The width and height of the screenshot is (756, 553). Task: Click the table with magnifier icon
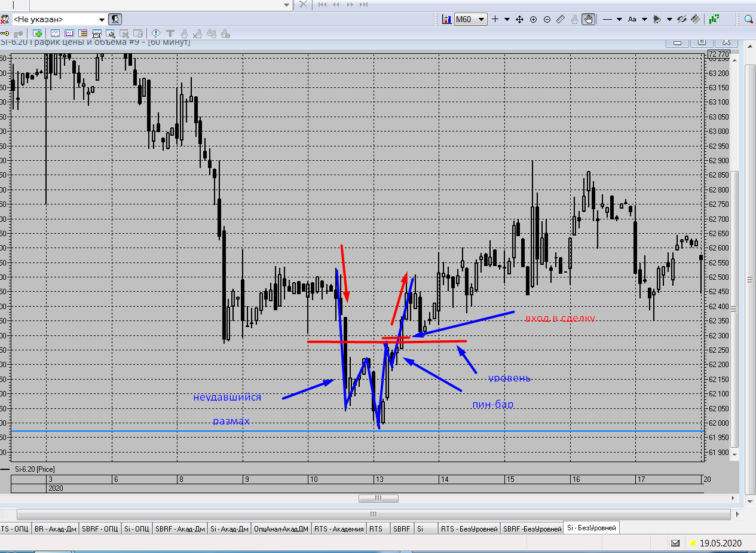point(111,33)
